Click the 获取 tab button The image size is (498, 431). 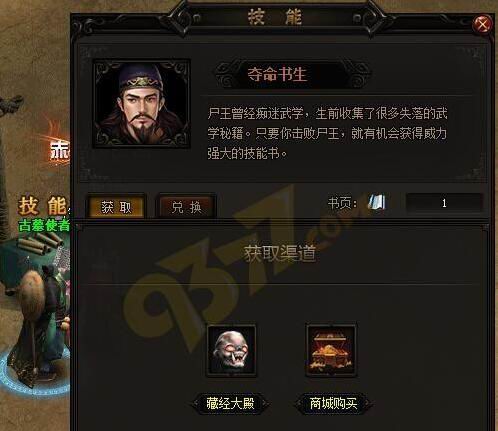tap(116, 207)
